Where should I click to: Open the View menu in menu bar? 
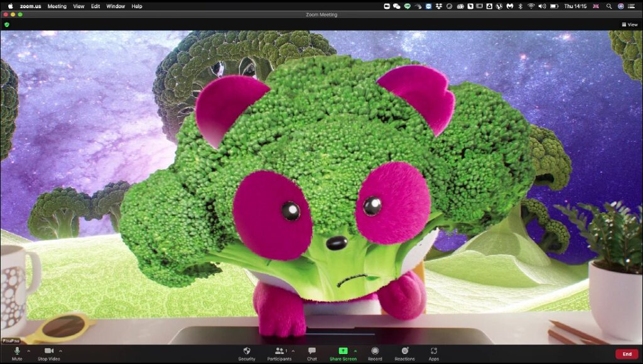pyautogui.click(x=78, y=6)
